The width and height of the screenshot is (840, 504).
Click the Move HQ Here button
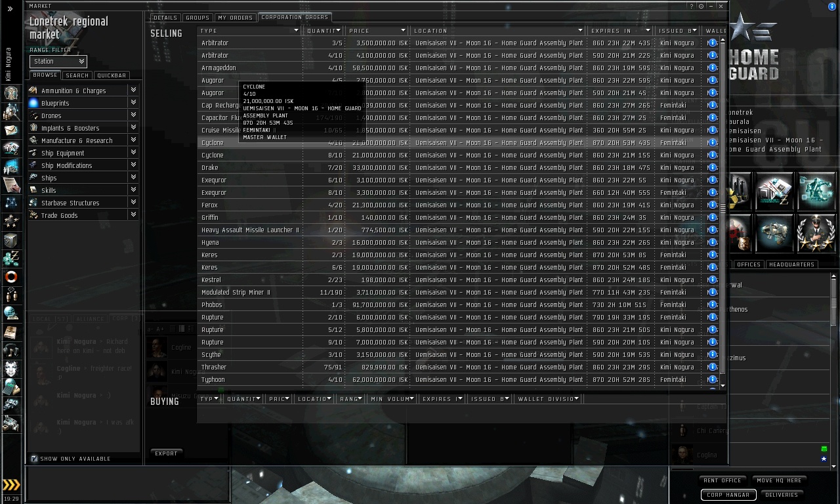[779, 480]
